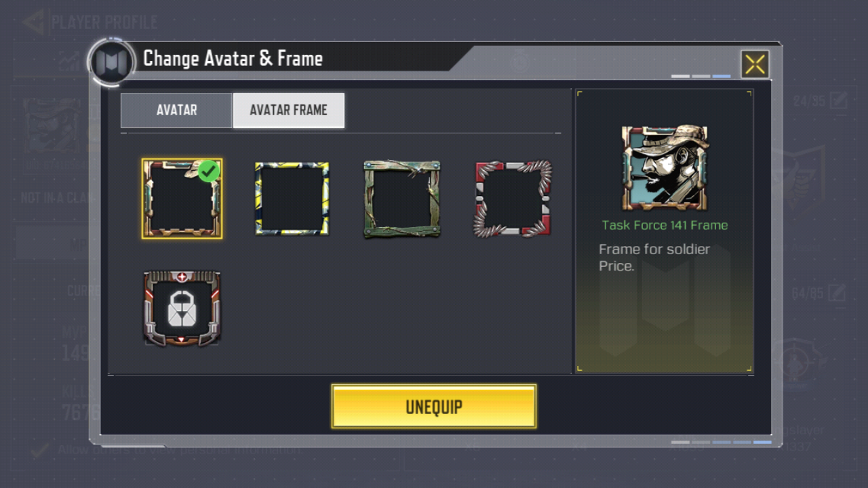Click the edit pencil icon next to 24/35
868x488 pixels.
coord(839,101)
